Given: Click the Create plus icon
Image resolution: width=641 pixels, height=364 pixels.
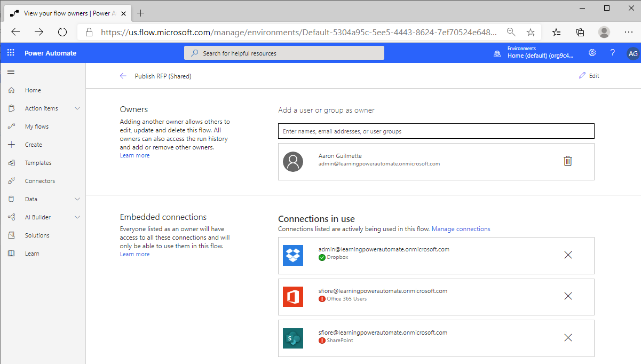Looking at the screenshot, I should coord(12,145).
